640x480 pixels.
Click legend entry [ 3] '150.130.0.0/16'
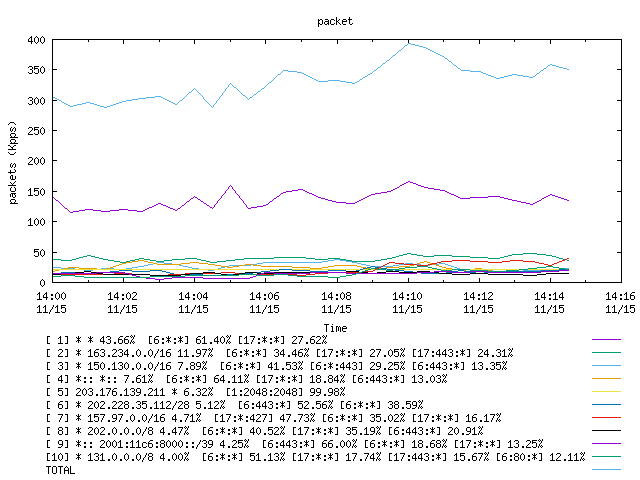coord(129,366)
